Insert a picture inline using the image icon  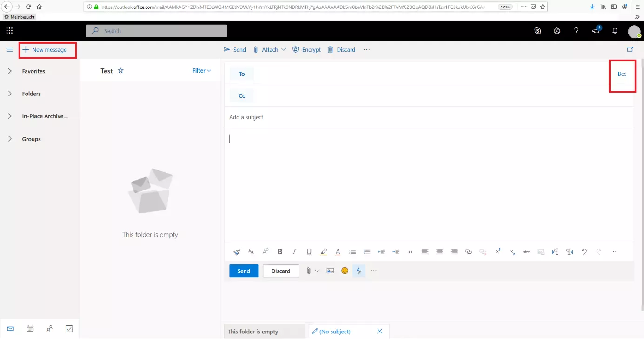click(330, 271)
